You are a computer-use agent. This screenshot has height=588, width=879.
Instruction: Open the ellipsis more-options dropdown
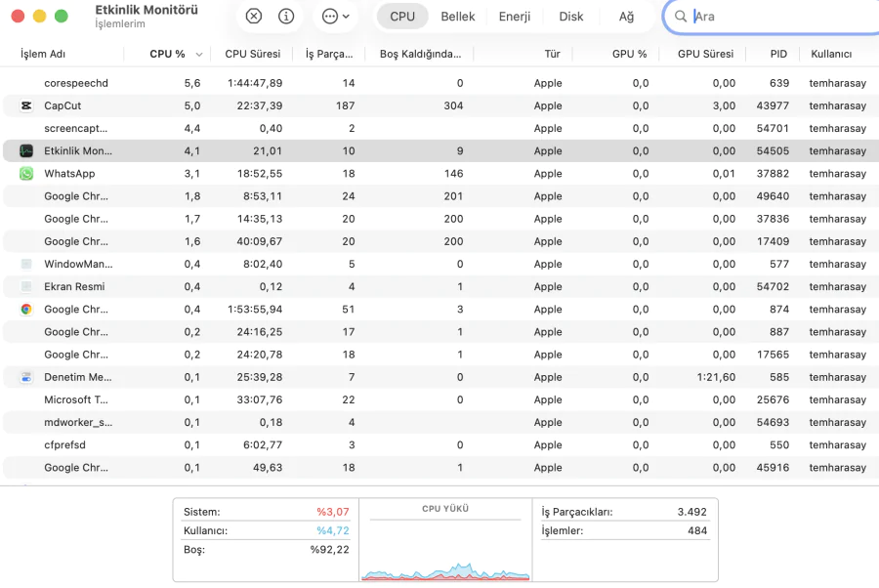point(335,17)
